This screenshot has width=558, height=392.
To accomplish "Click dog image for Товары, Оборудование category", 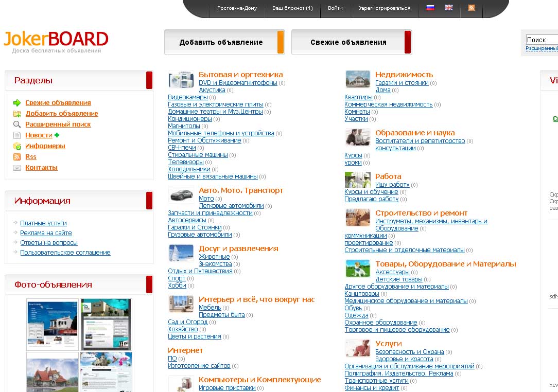I will pos(358,268).
